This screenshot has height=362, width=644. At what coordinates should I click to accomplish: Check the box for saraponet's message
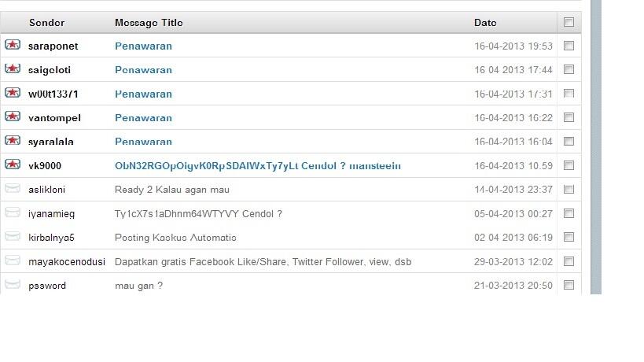[x=569, y=46]
